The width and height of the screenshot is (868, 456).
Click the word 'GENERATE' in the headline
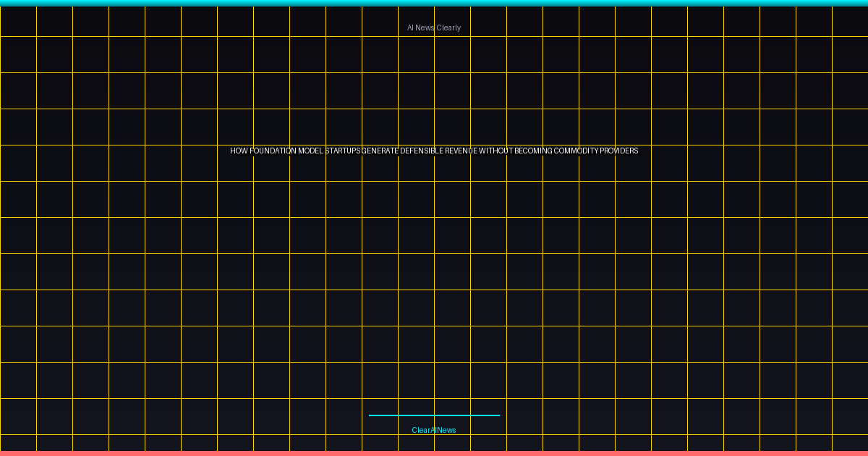pos(380,151)
